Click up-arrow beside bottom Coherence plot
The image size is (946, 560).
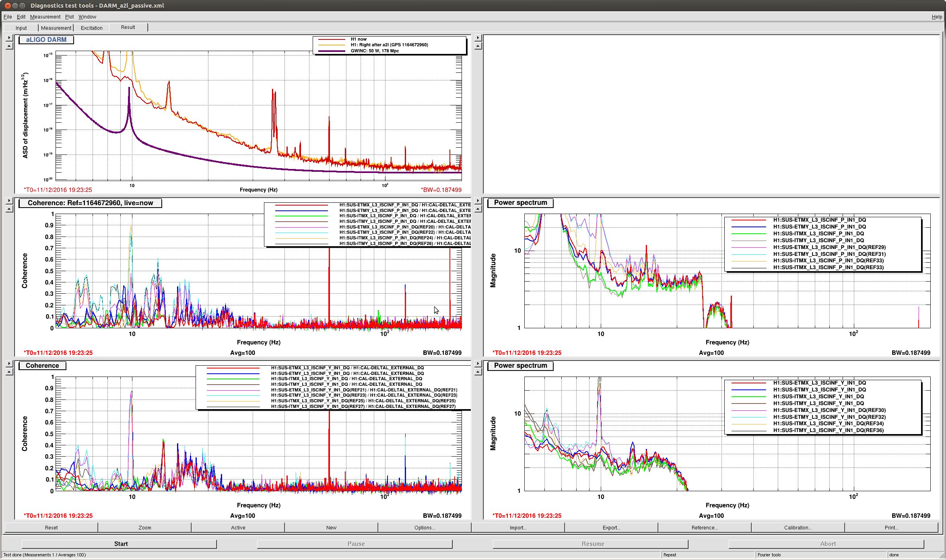coord(9,372)
